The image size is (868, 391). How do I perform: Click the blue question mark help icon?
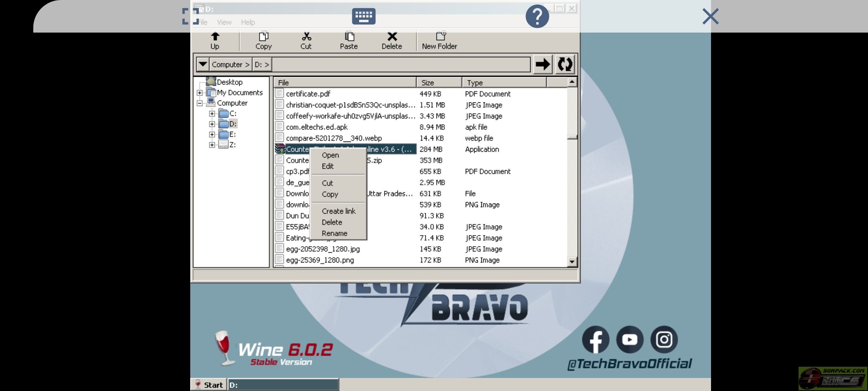537,16
